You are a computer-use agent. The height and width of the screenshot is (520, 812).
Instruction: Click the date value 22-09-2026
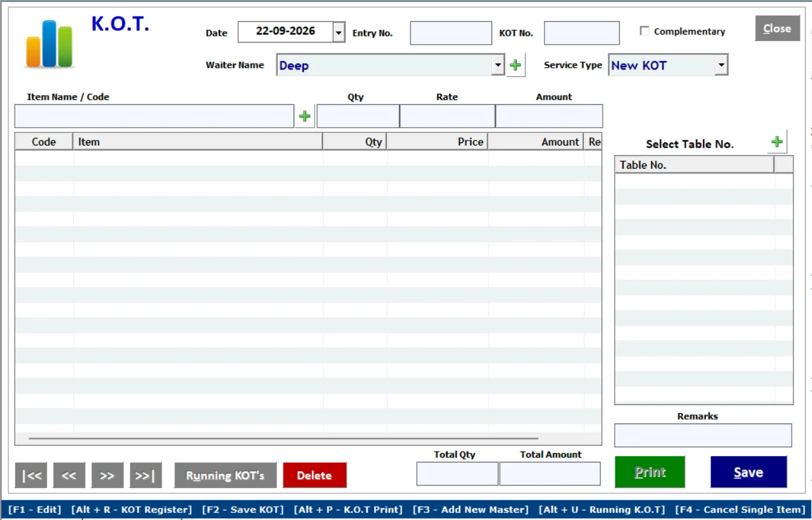285,31
